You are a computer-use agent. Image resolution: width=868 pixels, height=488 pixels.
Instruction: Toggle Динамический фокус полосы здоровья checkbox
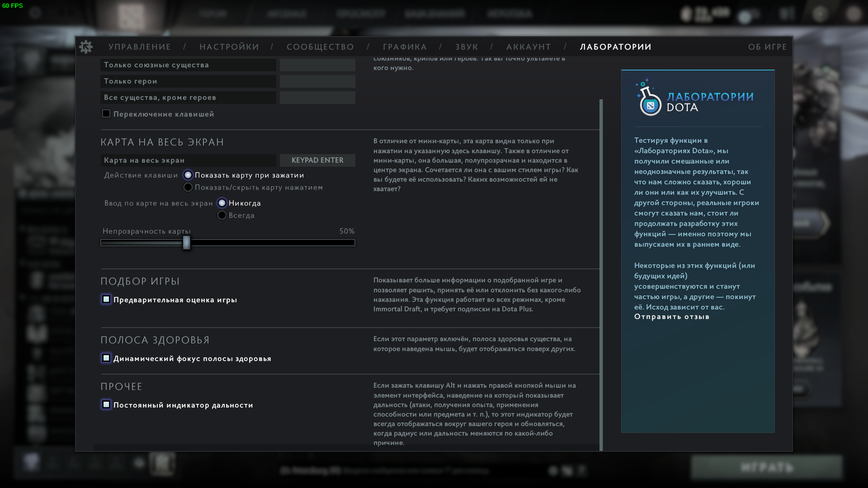106,358
